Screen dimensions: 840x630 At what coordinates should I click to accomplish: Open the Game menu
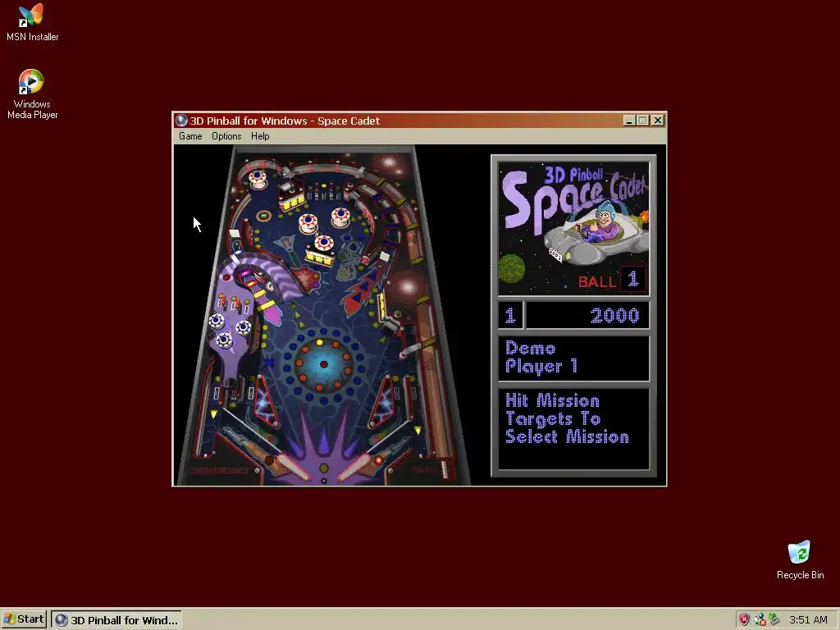(x=190, y=136)
